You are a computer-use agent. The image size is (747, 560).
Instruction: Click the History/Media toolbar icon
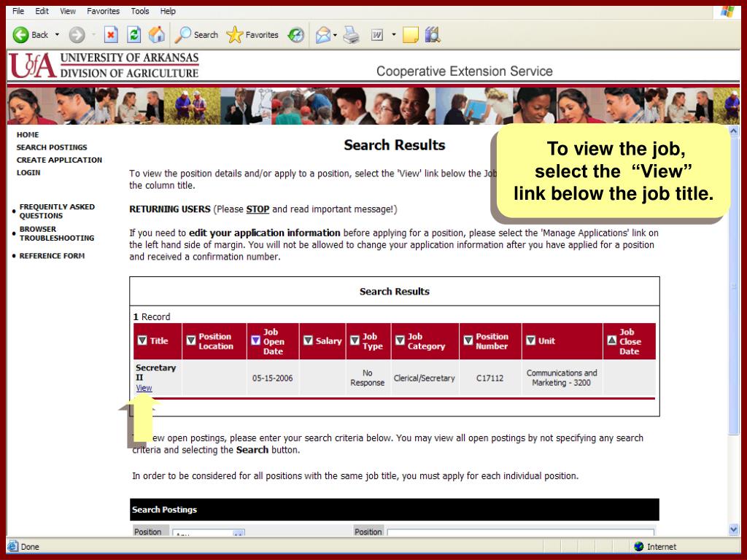pos(296,35)
